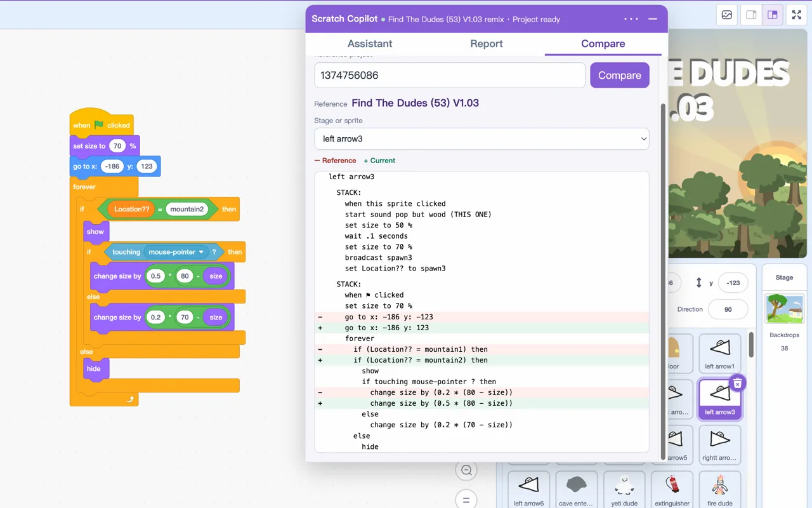Click the 0.2 multiplier value in else branch

(x=155, y=317)
